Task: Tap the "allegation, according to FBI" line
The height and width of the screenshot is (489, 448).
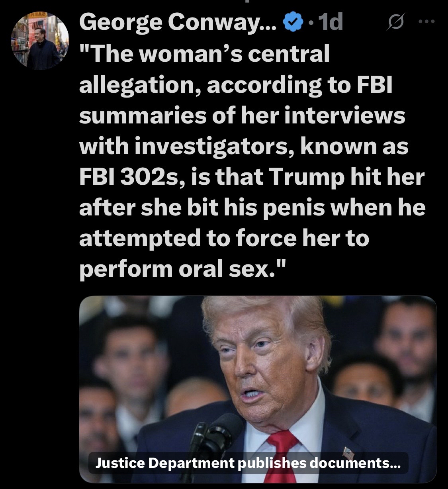Action: (x=236, y=85)
